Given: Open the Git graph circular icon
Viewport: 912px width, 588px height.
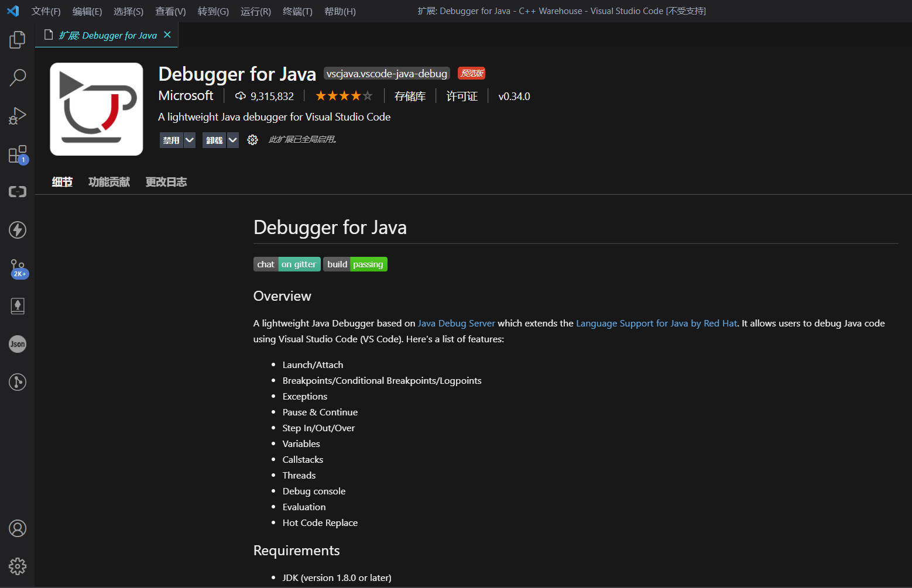Looking at the screenshot, I should tap(18, 382).
